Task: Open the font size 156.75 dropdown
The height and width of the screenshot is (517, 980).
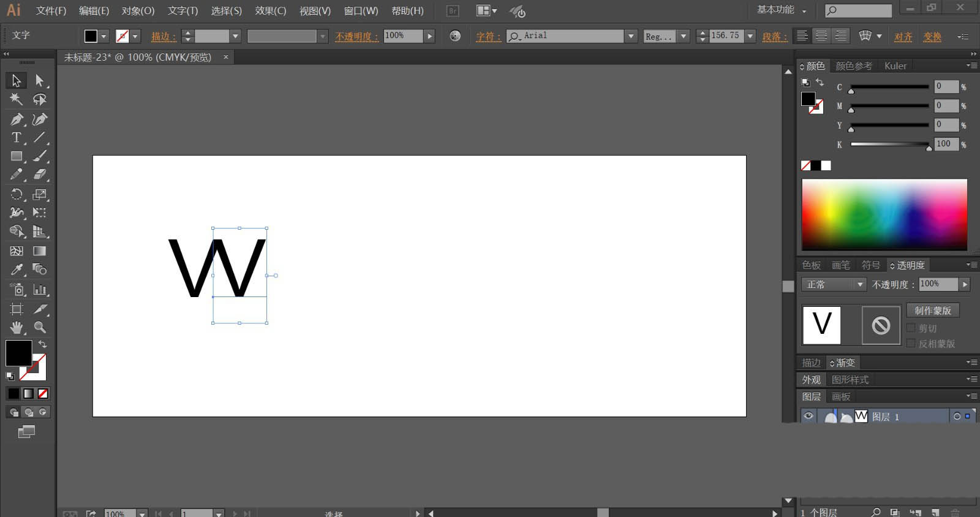Action: point(750,36)
